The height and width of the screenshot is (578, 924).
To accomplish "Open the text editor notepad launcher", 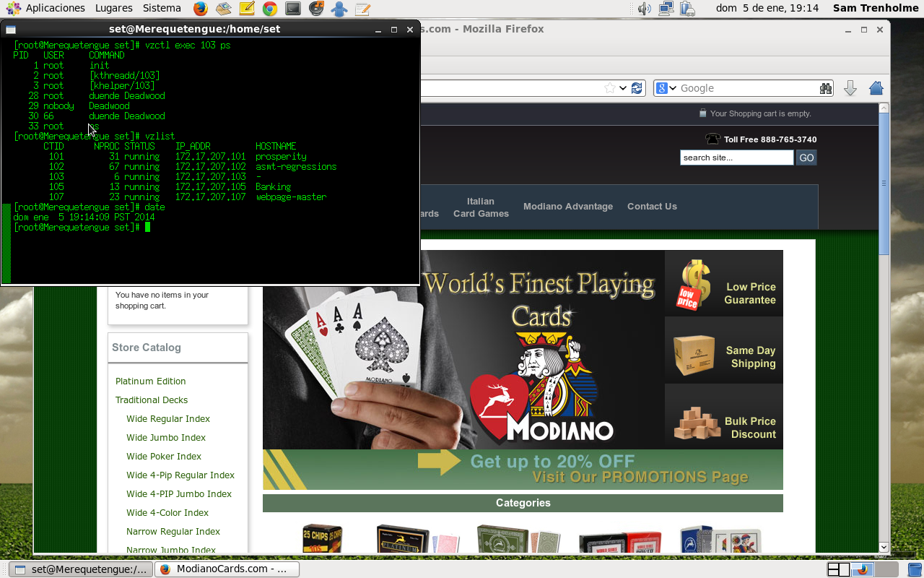I will [x=362, y=9].
